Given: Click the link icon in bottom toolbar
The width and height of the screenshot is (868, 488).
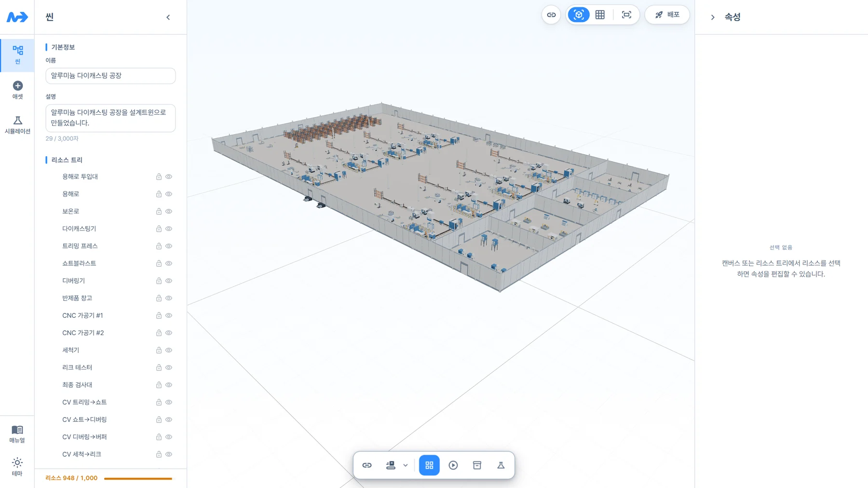Looking at the screenshot, I should click(x=367, y=465).
